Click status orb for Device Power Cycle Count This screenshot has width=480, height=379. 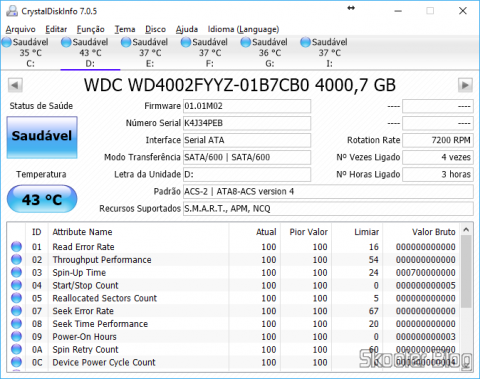coord(16,362)
